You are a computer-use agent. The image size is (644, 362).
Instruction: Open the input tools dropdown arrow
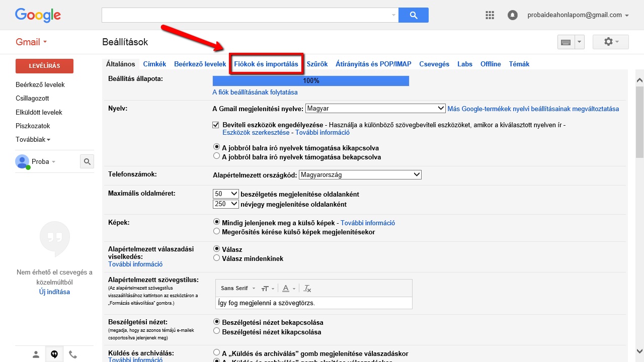click(580, 42)
